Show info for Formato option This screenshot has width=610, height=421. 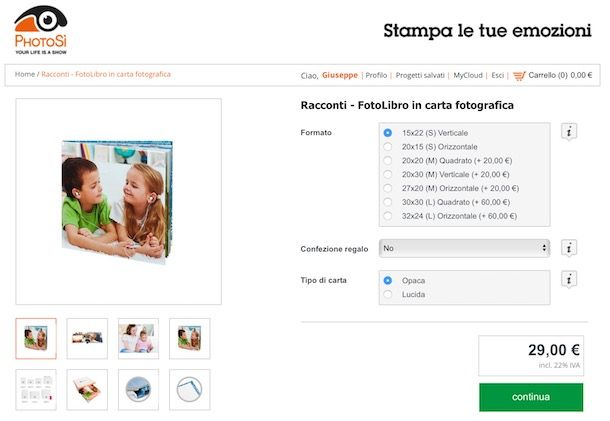click(569, 132)
